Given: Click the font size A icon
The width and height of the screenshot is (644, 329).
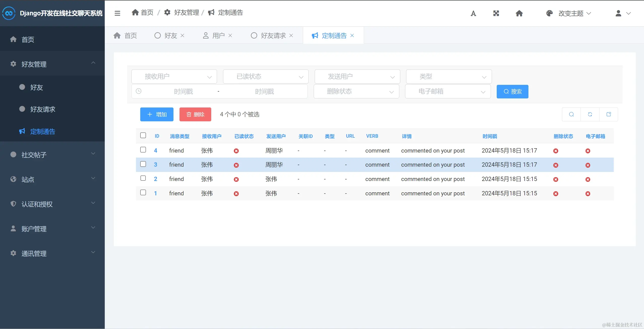Looking at the screenshot, I should [473, 13].
